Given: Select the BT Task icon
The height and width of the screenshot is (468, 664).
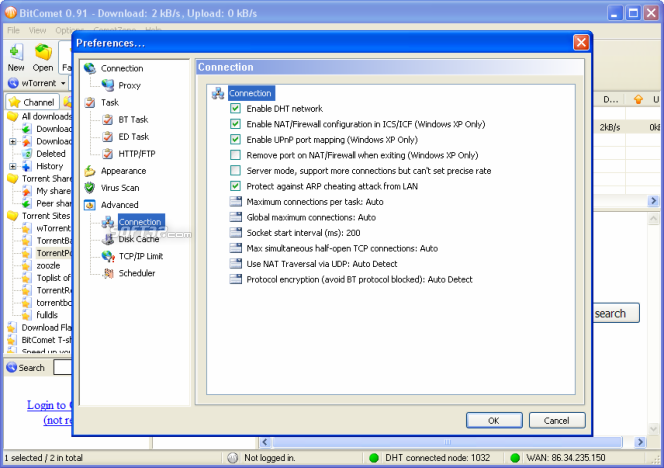Looking at the screenshot, I should (108, 119).
